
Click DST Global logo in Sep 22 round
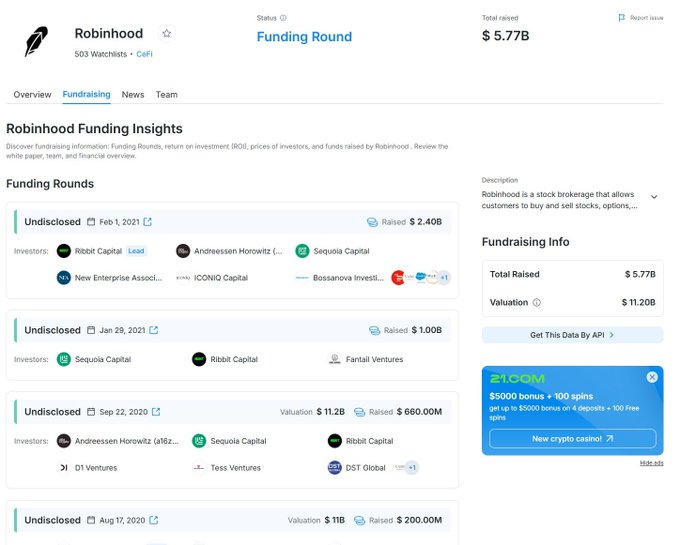[334, 467]
